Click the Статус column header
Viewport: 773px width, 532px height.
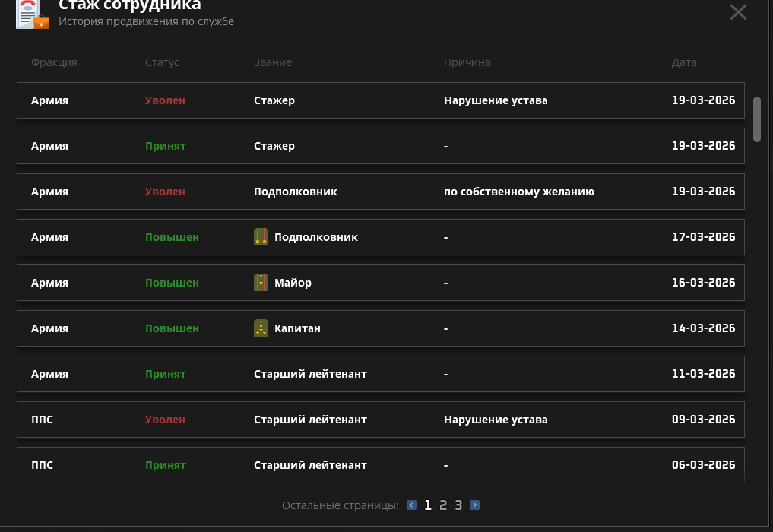point(162,62)
